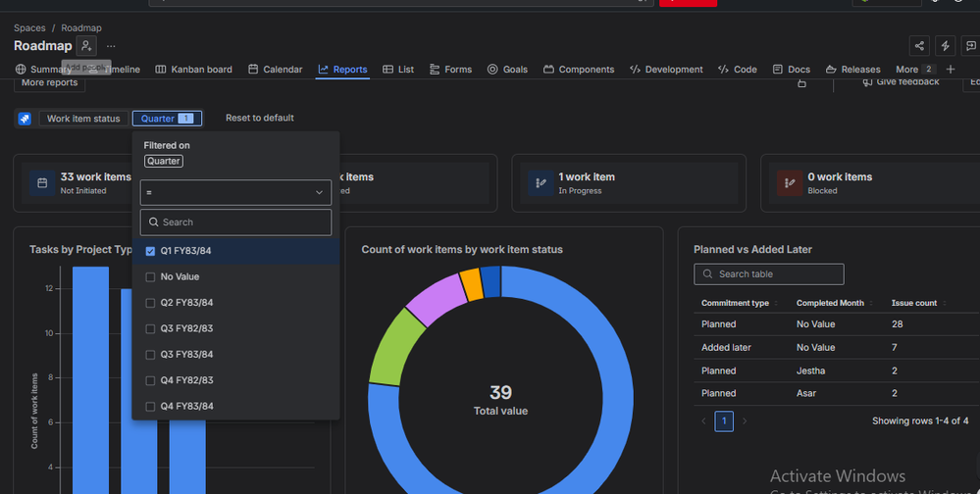
Task: Click the Jira data source icon
Action: (25, 119)
